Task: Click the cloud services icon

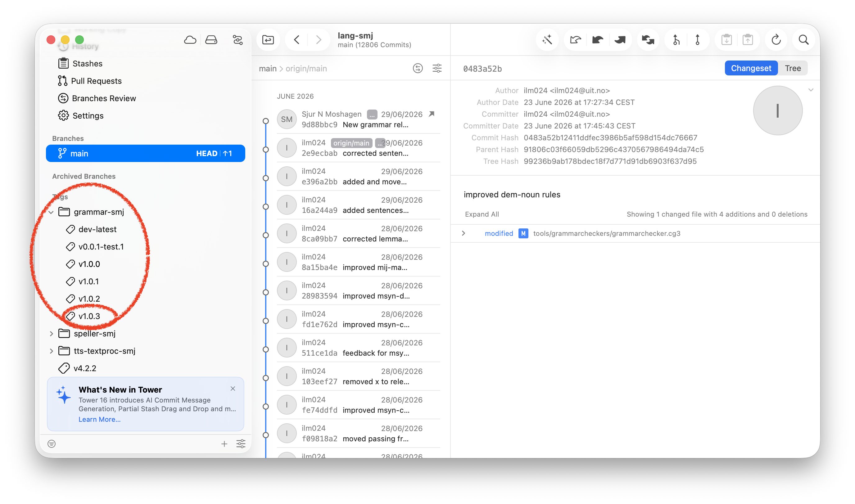Action: point(190,40)
